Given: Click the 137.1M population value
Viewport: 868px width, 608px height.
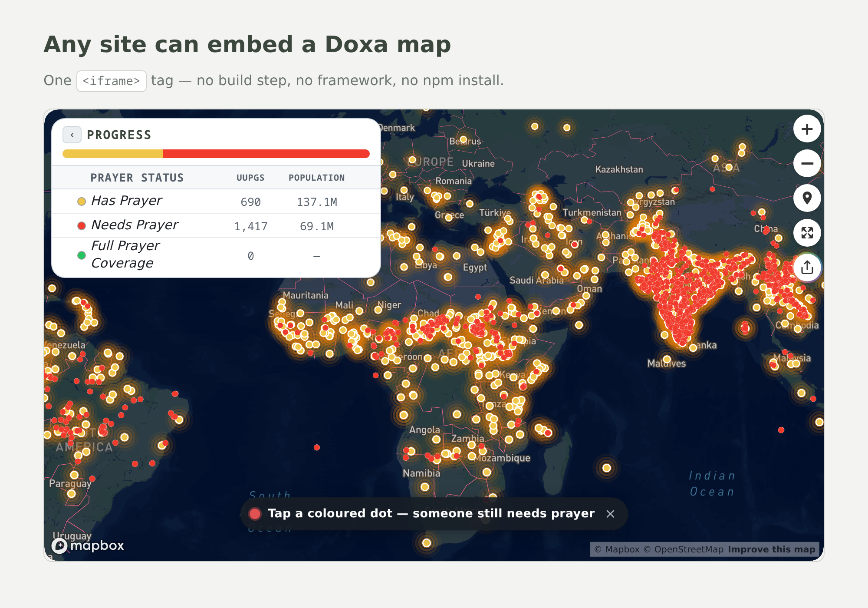Looking at the screenshot, I should click(317, 202).
